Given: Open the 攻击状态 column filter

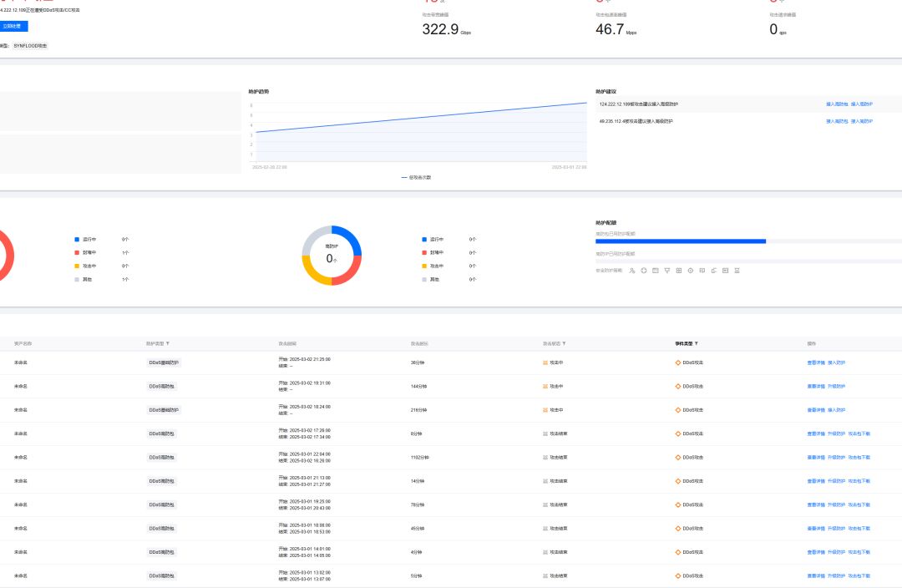Looking at the screenshot, I should (x=564, y=343).
